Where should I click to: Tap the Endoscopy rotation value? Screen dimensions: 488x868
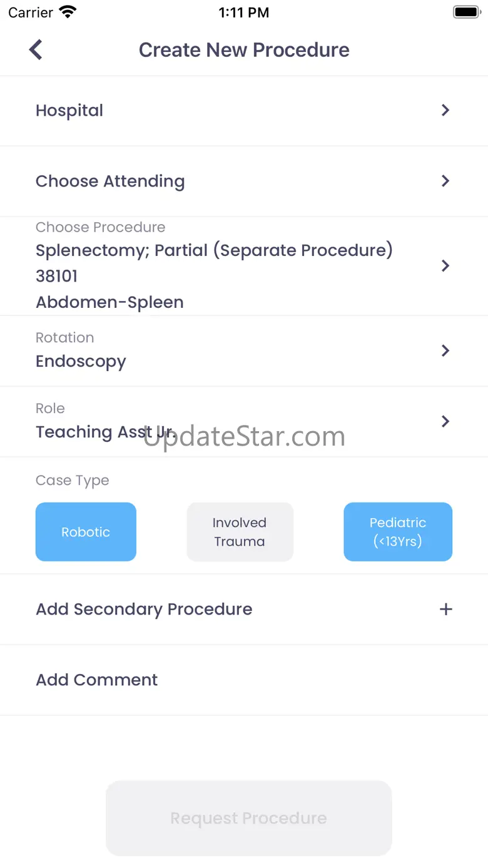click(81, 362)
